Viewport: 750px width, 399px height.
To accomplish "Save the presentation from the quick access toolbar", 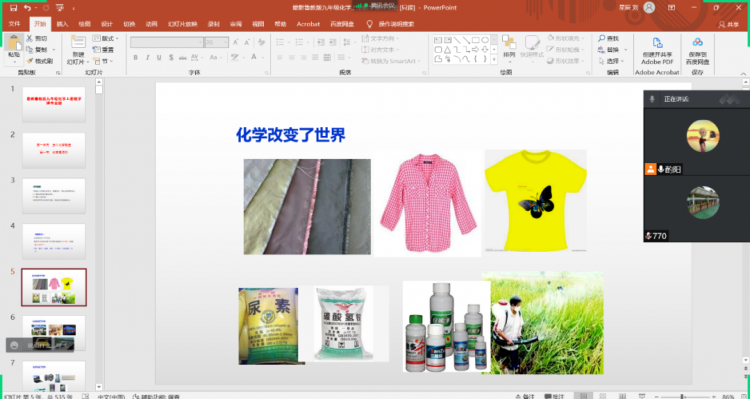I will click(13, 8).
